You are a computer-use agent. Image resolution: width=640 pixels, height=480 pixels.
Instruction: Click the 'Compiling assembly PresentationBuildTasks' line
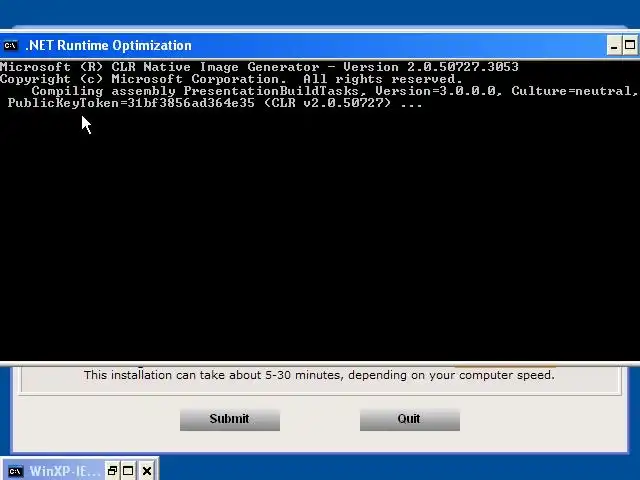334,91
